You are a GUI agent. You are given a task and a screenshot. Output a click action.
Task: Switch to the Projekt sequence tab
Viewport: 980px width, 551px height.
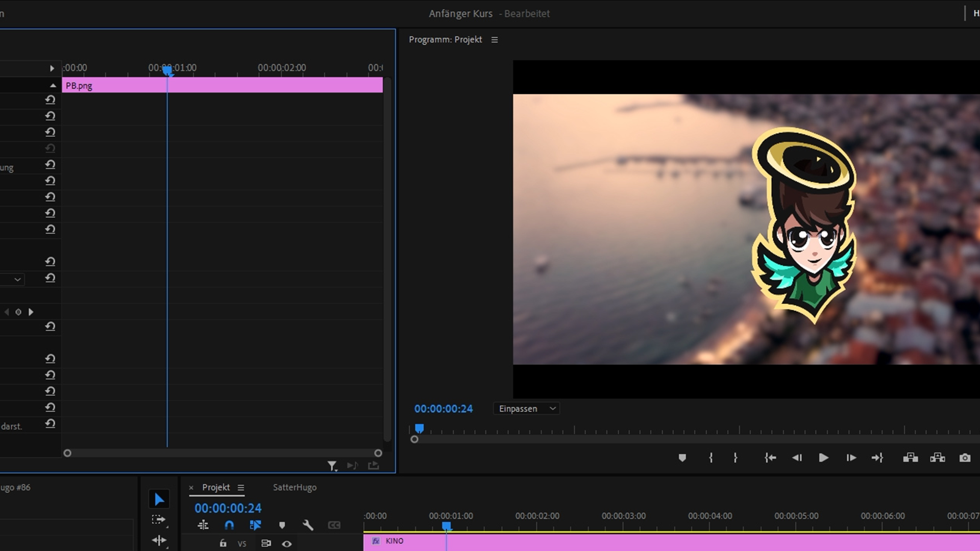[x=216, y=487]
